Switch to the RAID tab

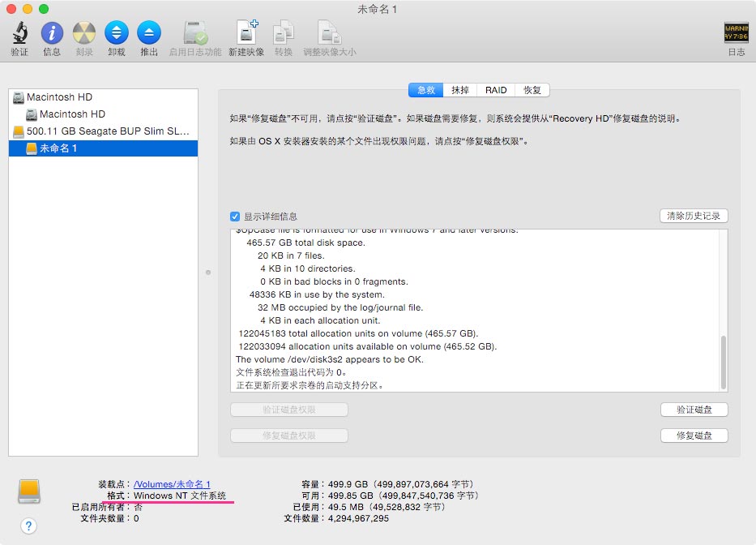[496, 90]
